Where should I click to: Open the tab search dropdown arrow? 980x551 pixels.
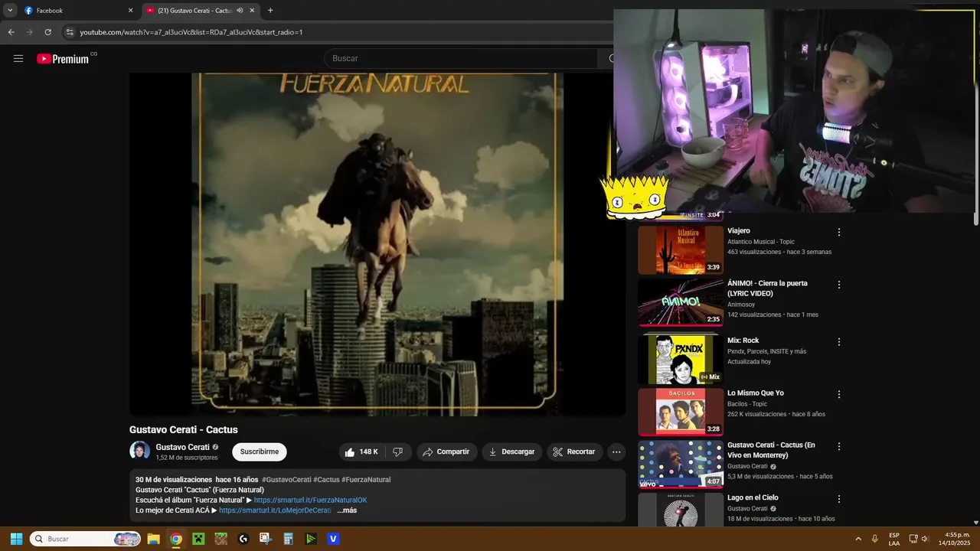[x=10, y=11]
